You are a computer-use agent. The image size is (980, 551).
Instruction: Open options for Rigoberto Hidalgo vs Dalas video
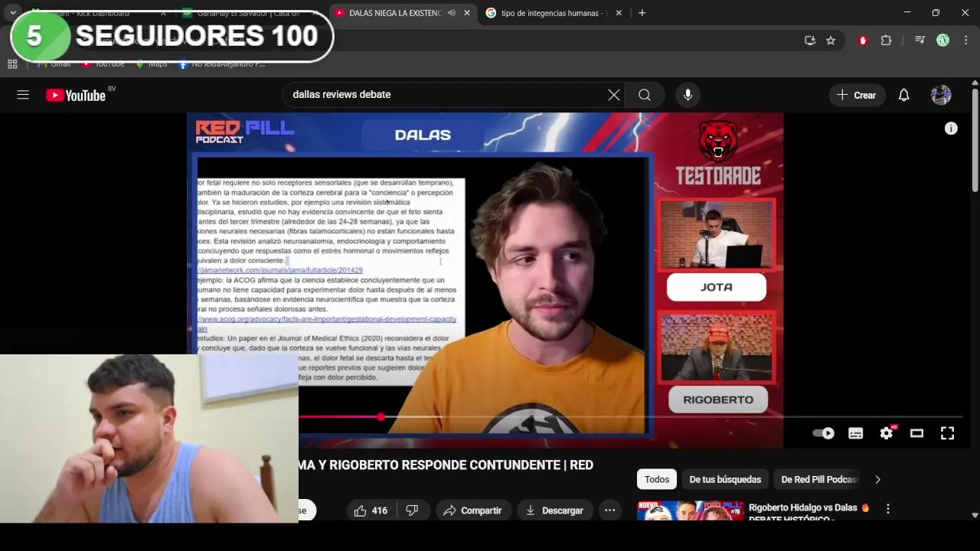pyautogui.click(x=888, y=509)
